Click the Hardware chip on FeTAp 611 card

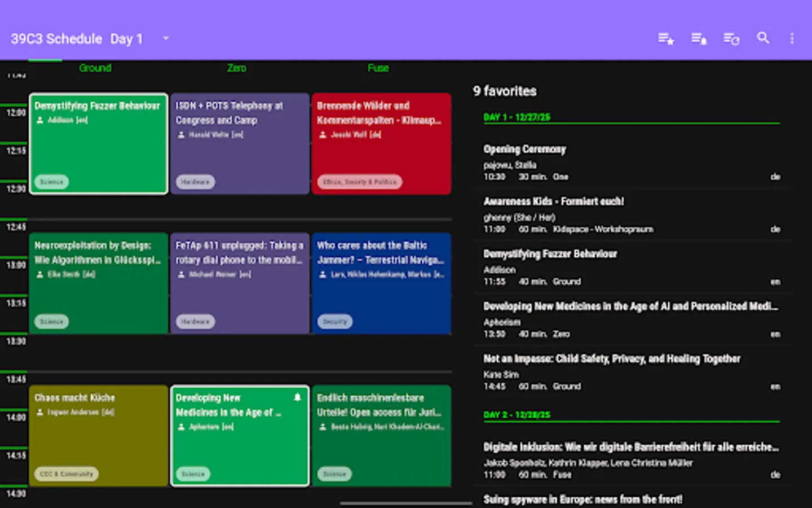pos(195,322)
